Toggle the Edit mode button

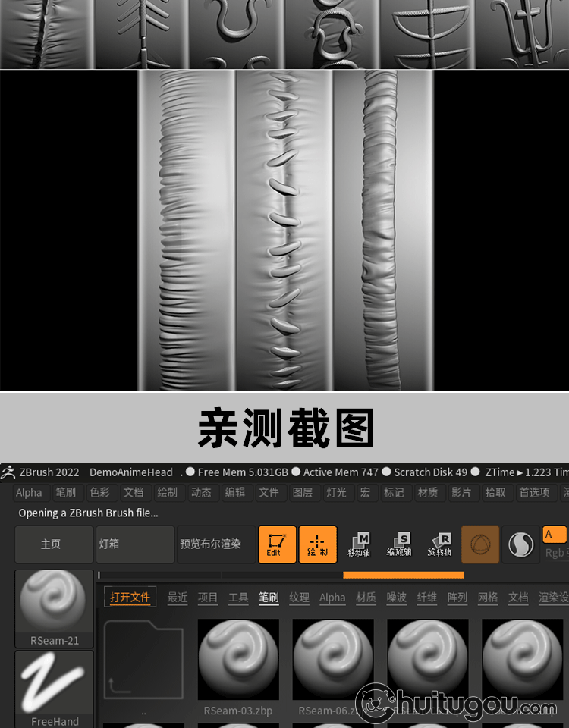click(x=277, y=544)
